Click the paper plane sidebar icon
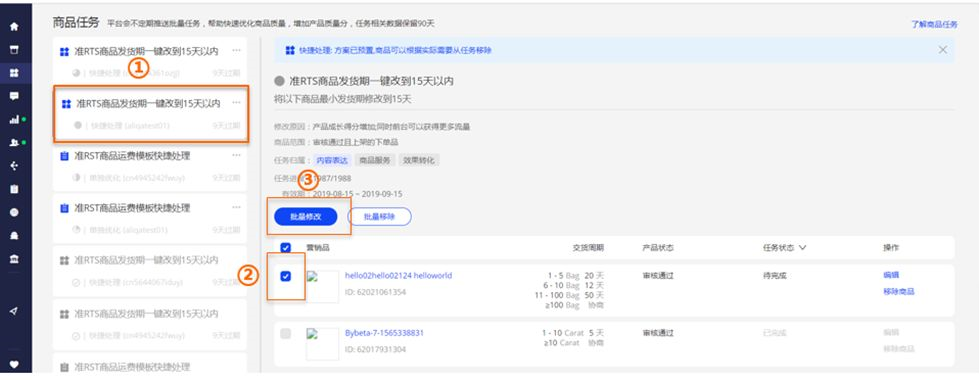979x380 pixels. pyautogui.click(x=14, y=311)
